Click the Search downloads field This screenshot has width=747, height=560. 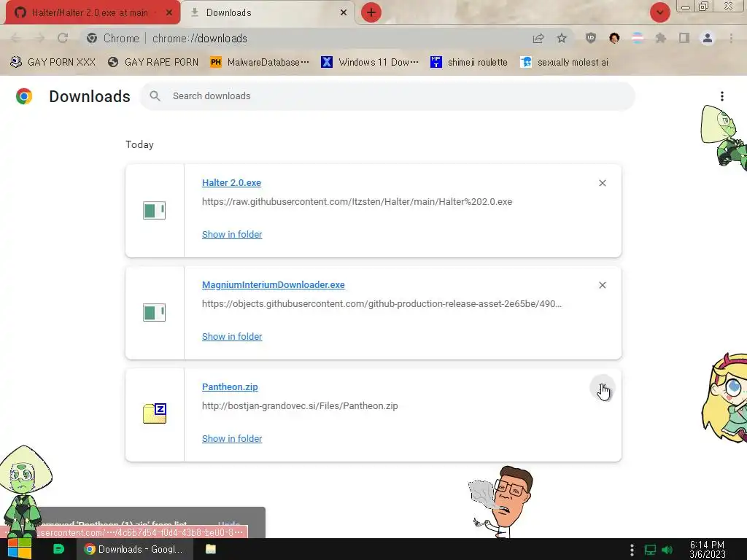(x=388, y=96)
